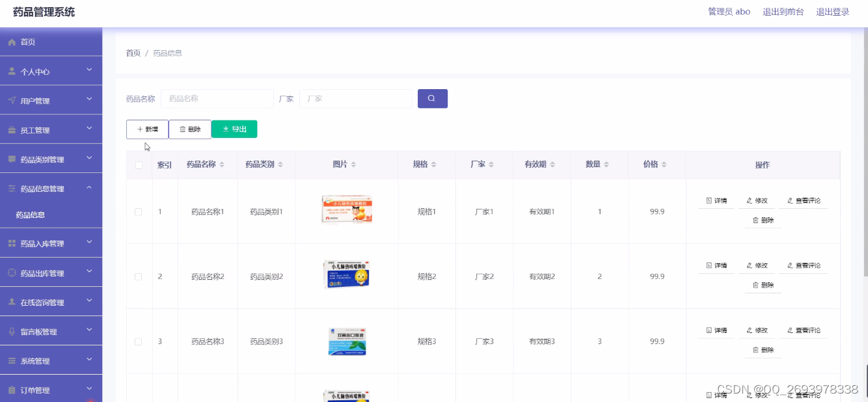This screenshot has width=868, height=402.
Task: Click the trash icon on 删除 button
Action: click(x=183, y=129)
